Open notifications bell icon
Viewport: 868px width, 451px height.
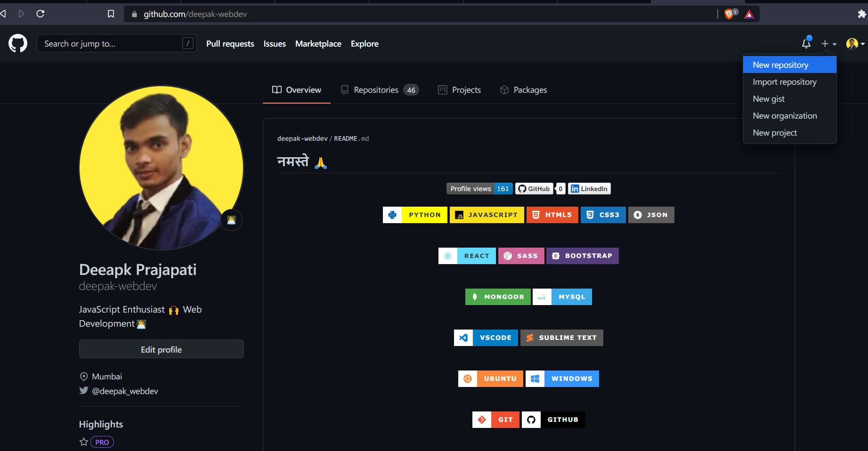click(x=806, y=43)
